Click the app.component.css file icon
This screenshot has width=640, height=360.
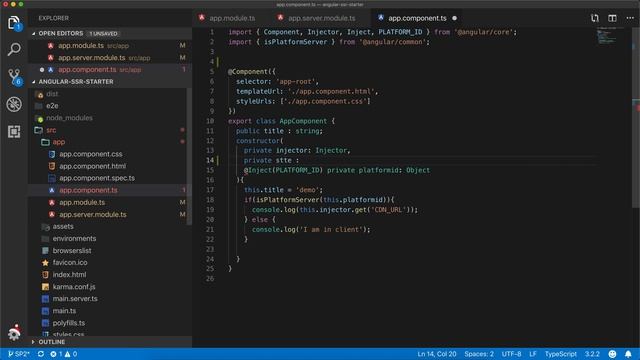tap(52, 154)
